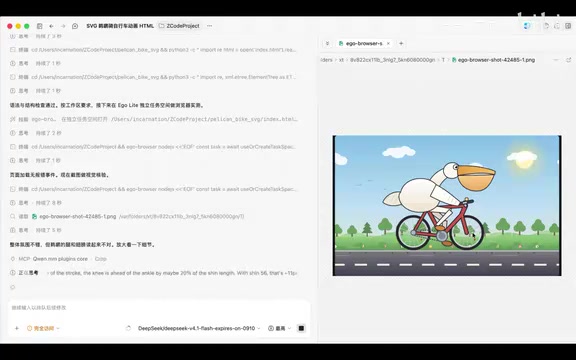Click the follow-up message input field
576x360 pixels.
159,308
